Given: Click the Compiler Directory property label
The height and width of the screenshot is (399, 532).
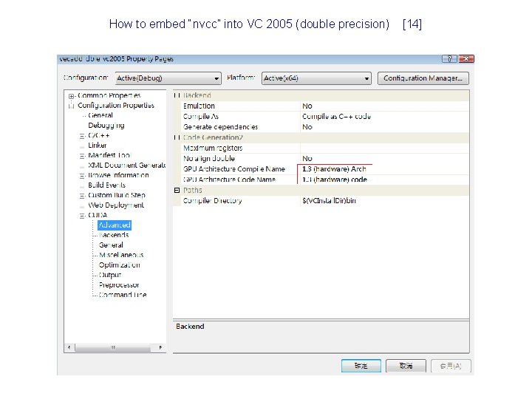Looking at the screenshot, I should pyautogui.click(x=212, y=201).
